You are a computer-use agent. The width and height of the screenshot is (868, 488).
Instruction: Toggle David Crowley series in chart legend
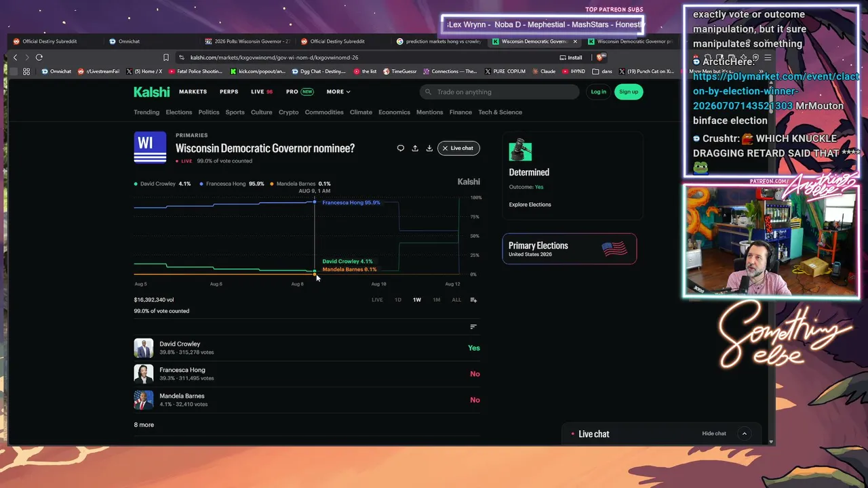(162, 184)
